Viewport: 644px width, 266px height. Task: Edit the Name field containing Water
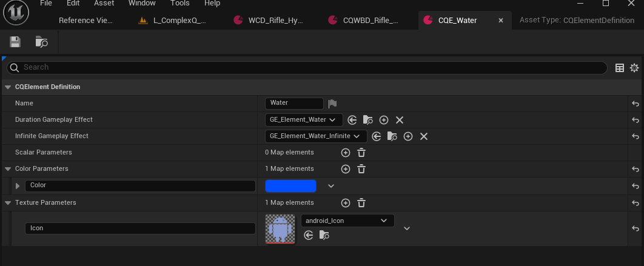(294, 104)
